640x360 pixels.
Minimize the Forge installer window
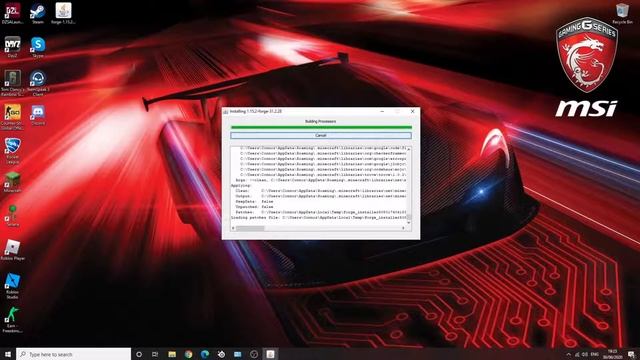coord(382,111)
